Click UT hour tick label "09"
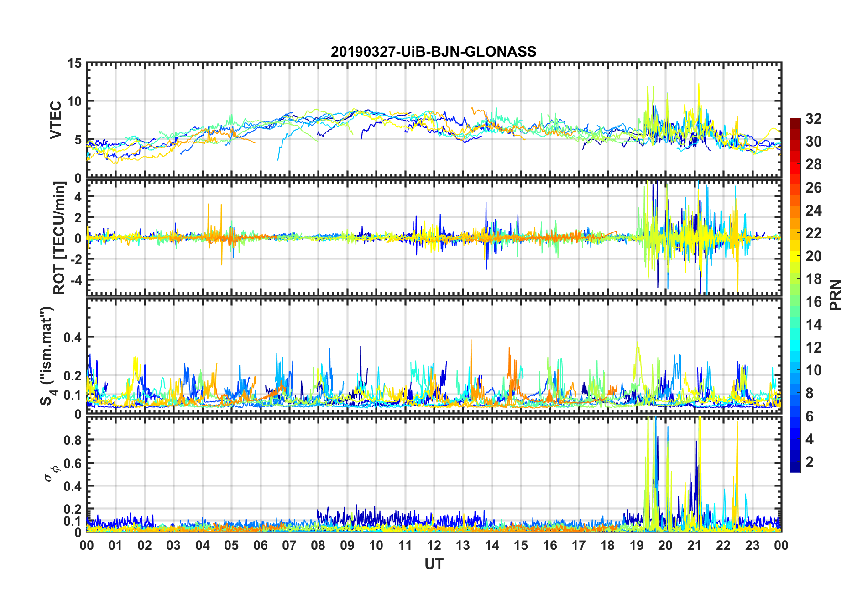The image size is (868, 590). (x=347, y=545)
